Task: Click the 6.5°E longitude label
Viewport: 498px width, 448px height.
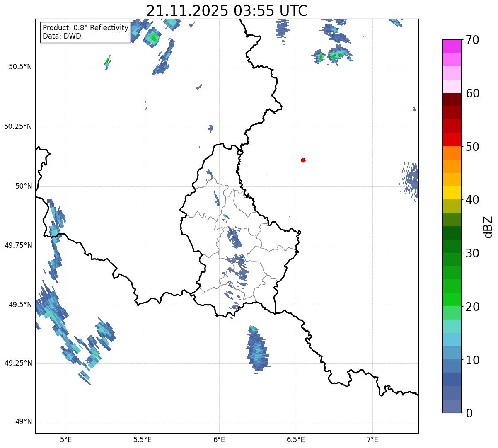Action: 296,439
